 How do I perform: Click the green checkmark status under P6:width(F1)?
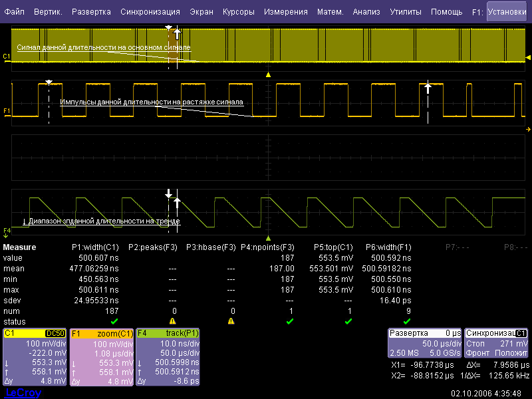[x=407, y=321]
